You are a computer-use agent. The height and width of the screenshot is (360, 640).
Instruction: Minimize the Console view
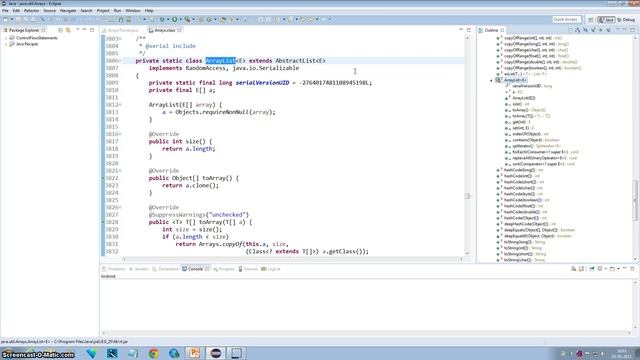[624, 269]
